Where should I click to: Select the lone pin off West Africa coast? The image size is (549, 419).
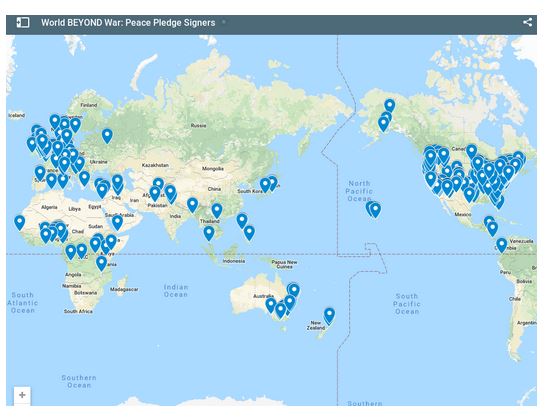coord(20,223)
